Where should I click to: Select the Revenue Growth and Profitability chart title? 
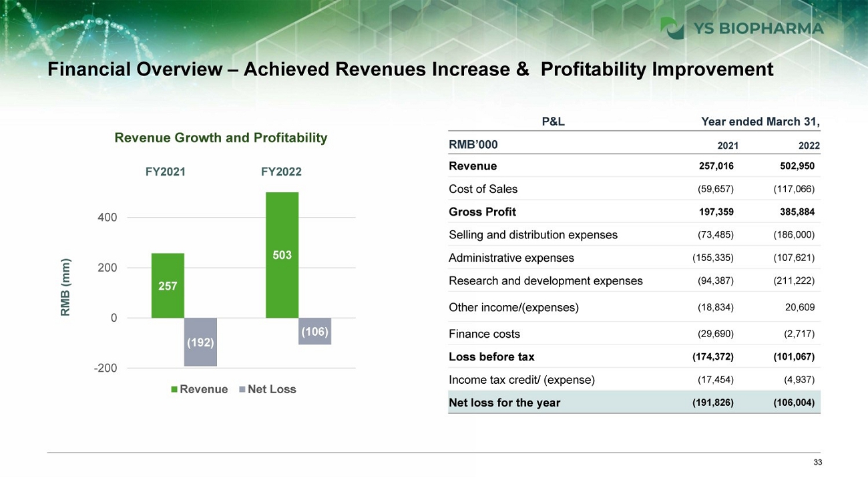[x=221, y=138]
